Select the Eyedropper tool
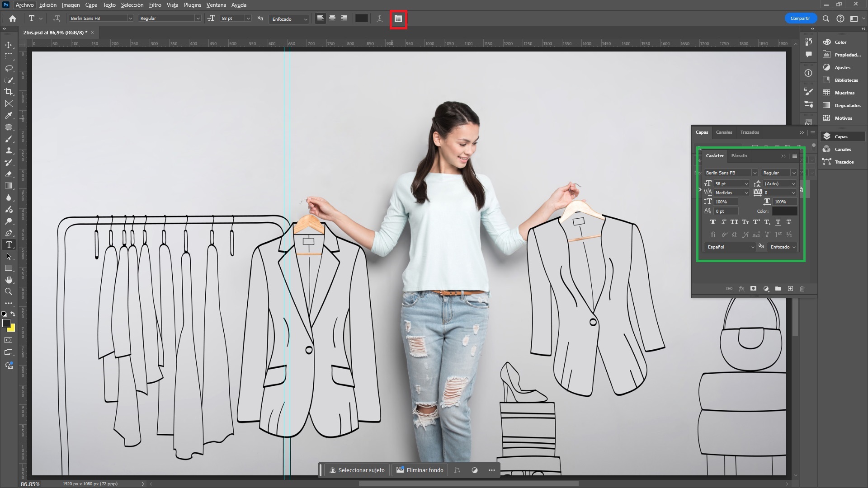 coord(9,115)
